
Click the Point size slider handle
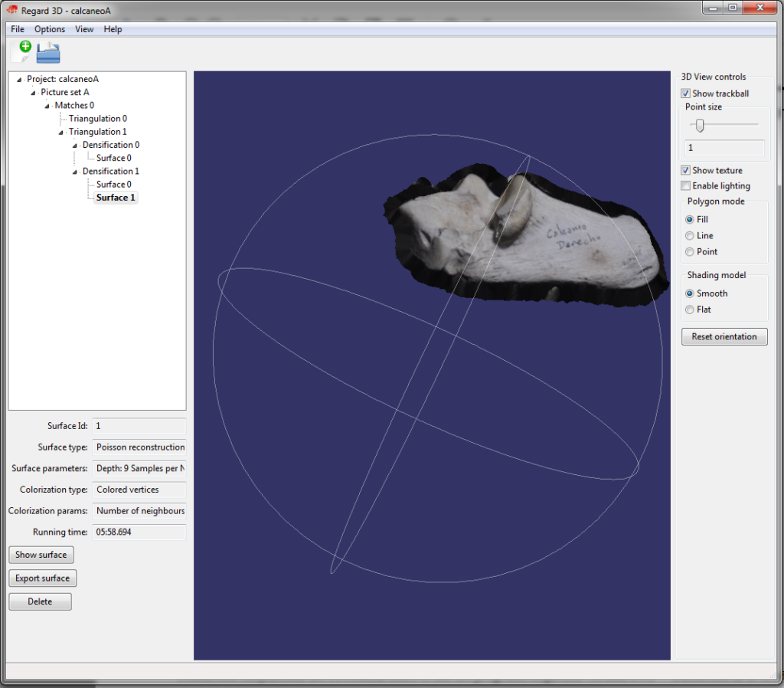699,126
